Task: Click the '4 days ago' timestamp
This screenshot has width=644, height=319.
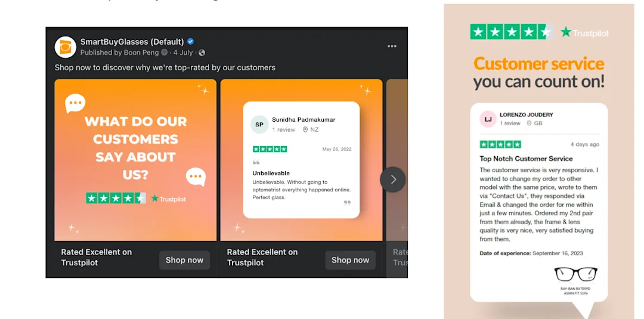Action: point(585,144)
